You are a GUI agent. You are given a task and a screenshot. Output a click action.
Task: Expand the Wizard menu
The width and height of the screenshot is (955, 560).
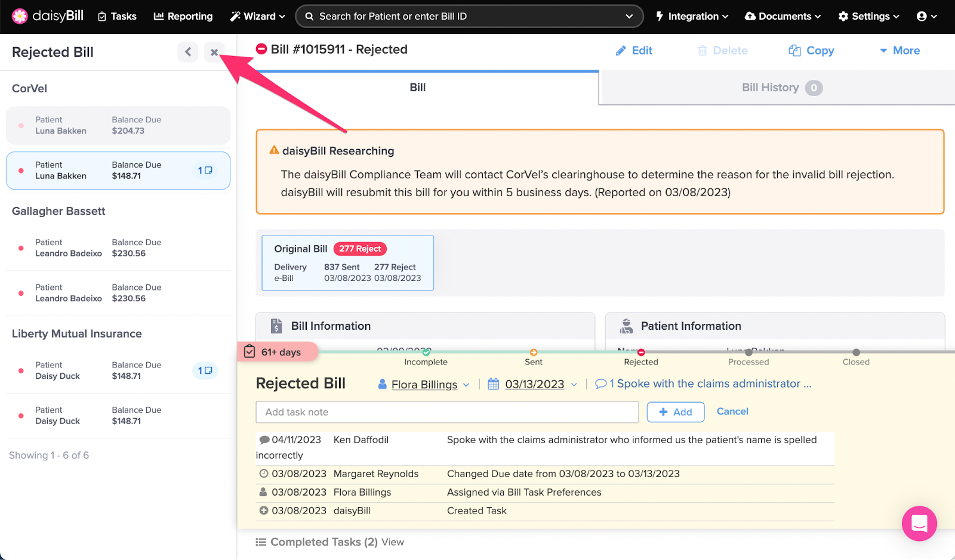[x=258, y=16]
